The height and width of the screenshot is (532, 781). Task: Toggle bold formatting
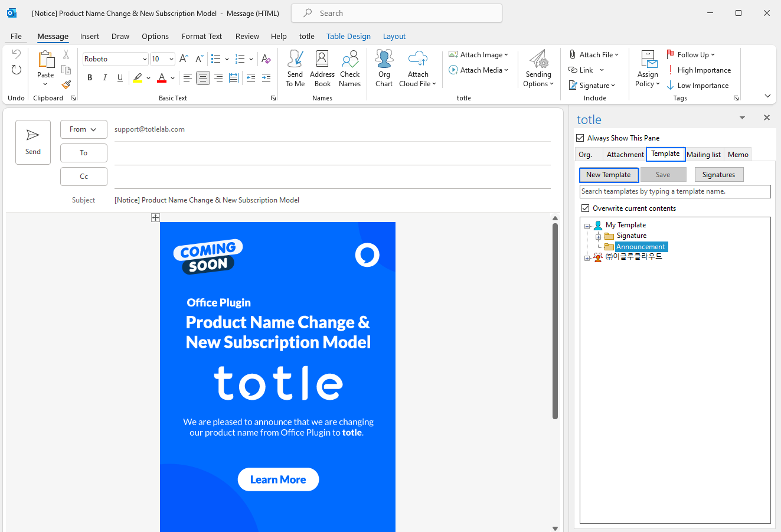coord(90,77)
